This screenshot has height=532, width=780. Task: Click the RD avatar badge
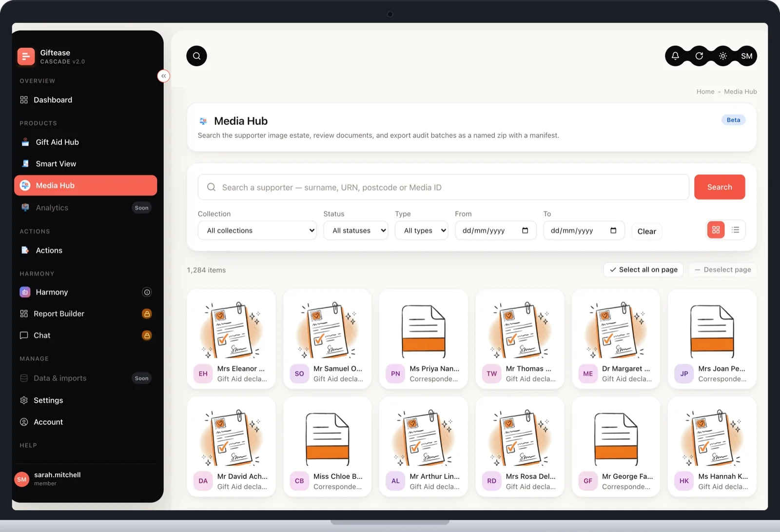tap(492, 481)
